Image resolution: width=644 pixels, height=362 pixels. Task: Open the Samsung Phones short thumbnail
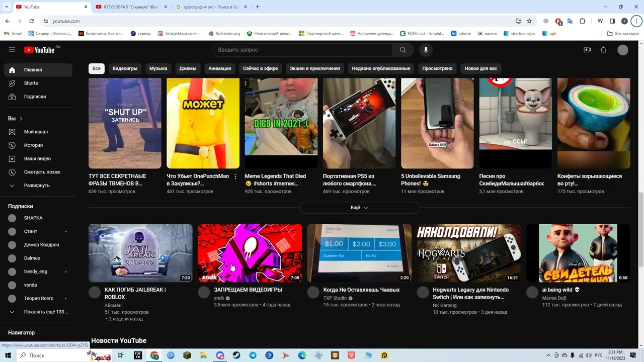[x=437, y=123]
